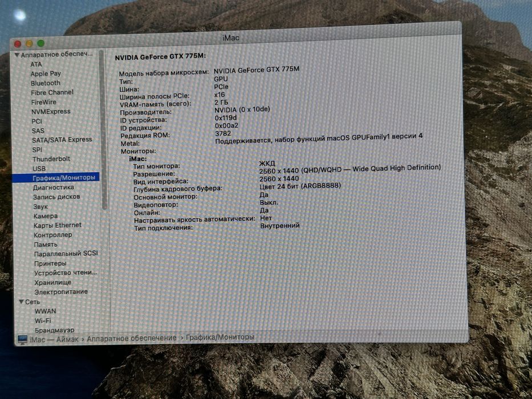Open the Thunderbolt entry
Screen dimensions: 532x399
point(51,159)
